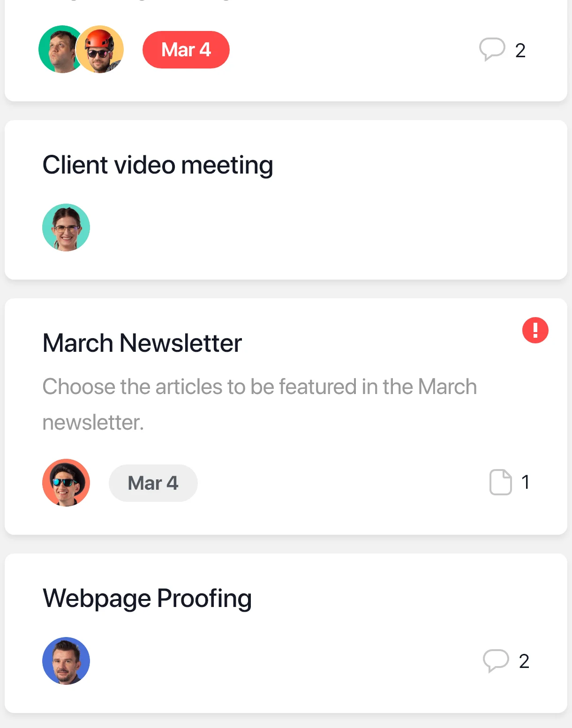The width and height of the screenshot is (572, 728).
Task: Click the red Mar 4 due date badge
Action: 186,50
